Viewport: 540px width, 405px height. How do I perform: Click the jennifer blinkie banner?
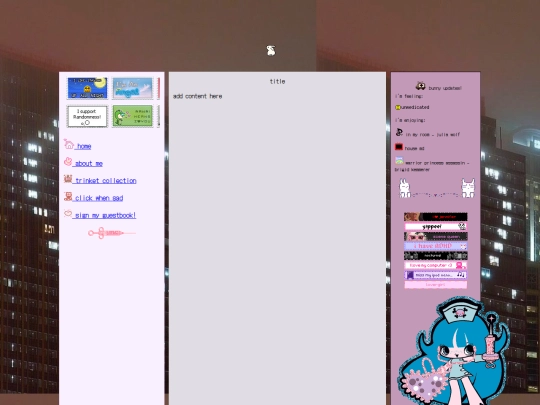[x=436, y=217]
